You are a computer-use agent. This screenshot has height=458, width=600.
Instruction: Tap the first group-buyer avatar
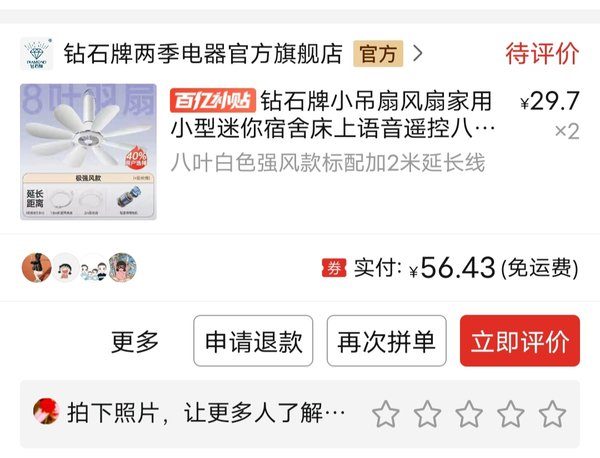[36, 267]
